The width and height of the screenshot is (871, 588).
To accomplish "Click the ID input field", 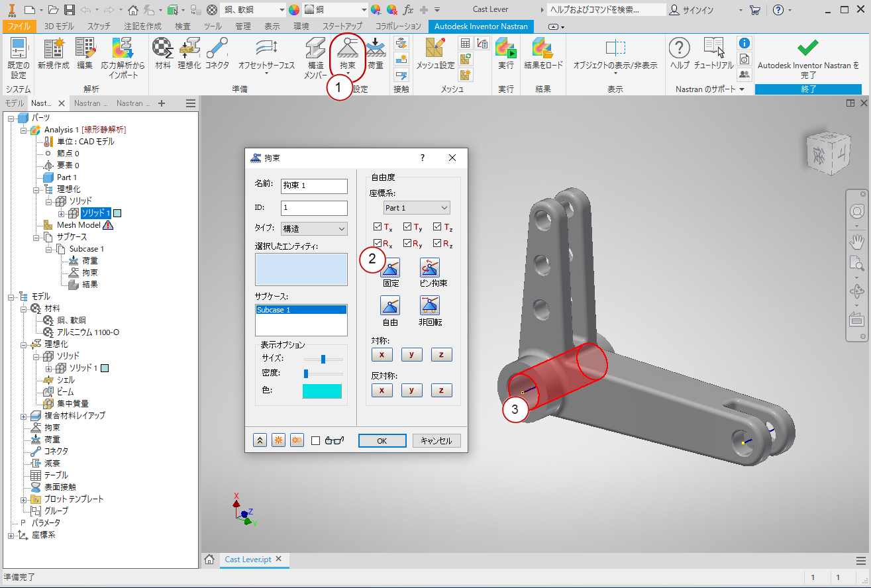I will click(x=314, y=208).
